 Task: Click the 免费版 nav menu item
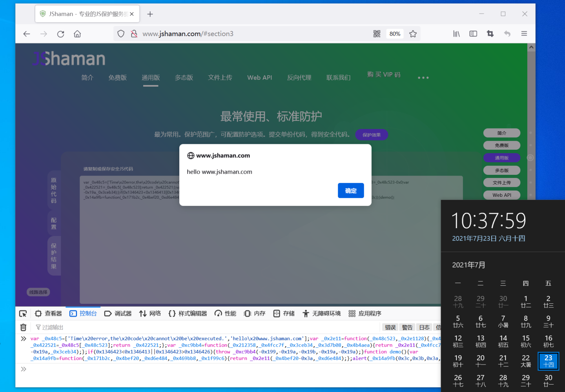(x=118, y=78)
